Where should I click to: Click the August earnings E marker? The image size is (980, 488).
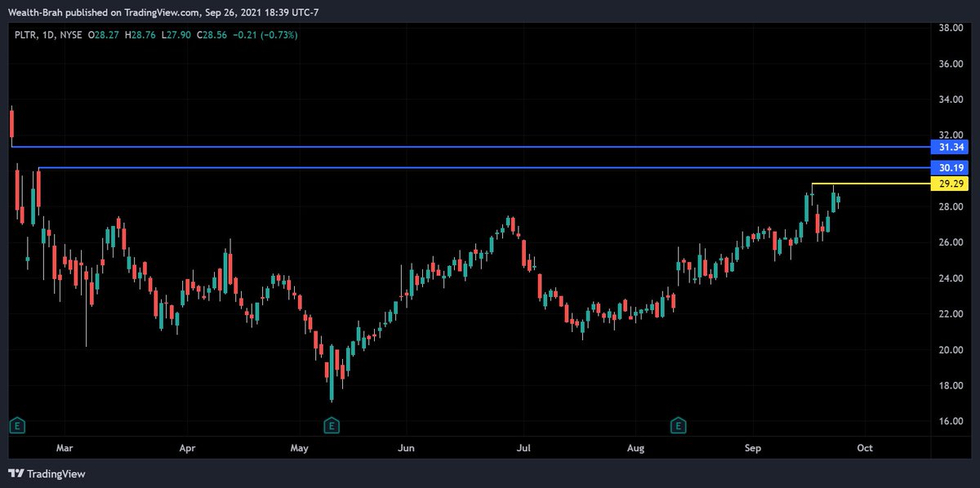678,424
